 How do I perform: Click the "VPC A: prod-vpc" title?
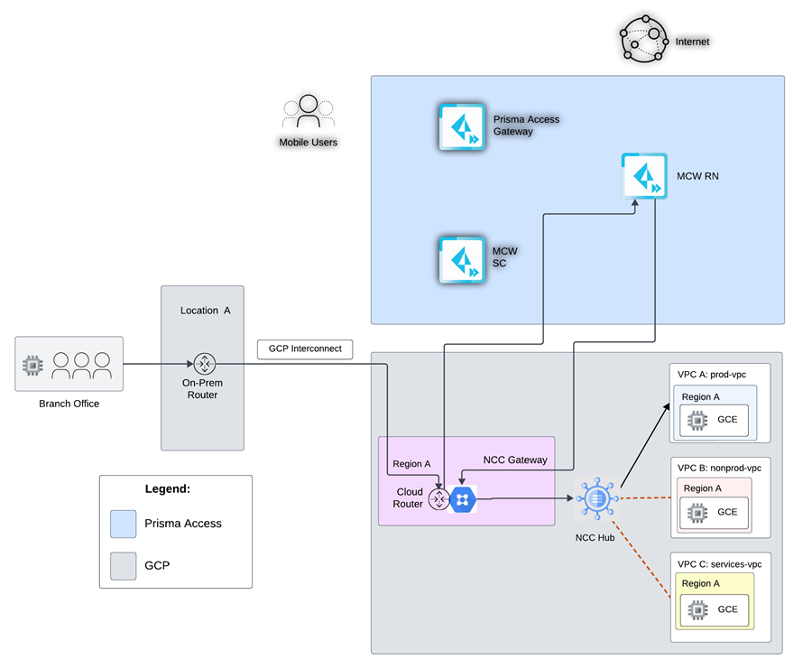pyautogui.click(x=712, y=374)
